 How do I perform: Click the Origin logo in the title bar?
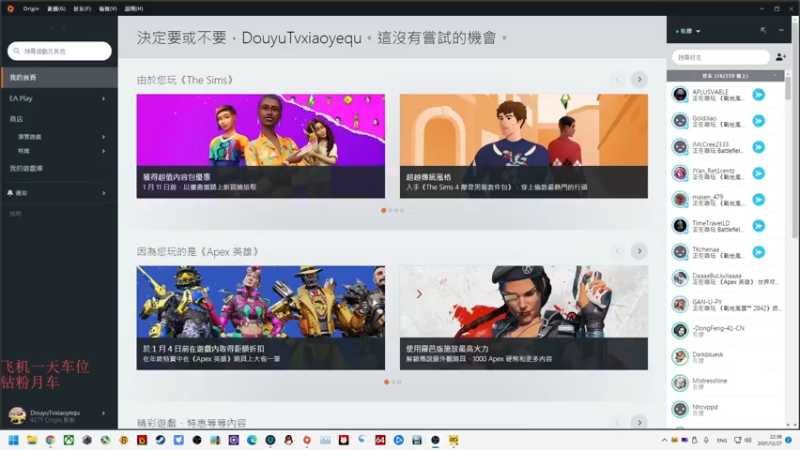point(10,8)
